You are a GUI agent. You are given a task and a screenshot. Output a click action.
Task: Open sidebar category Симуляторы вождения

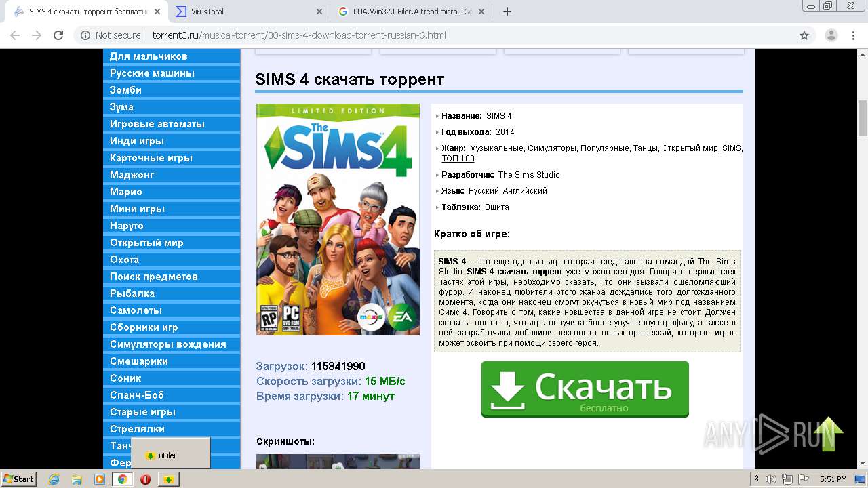tap(172, 344)
